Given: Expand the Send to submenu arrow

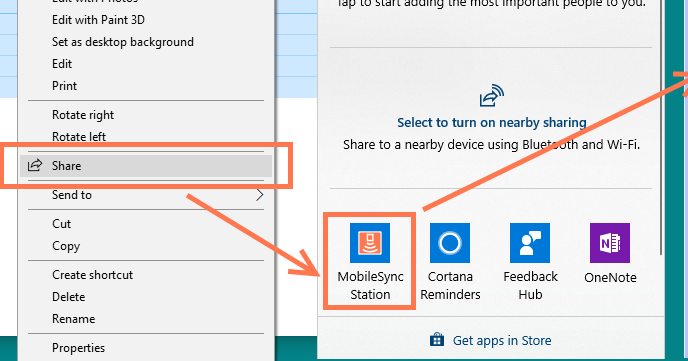Looking at the screenshot, I should (260, 195).
